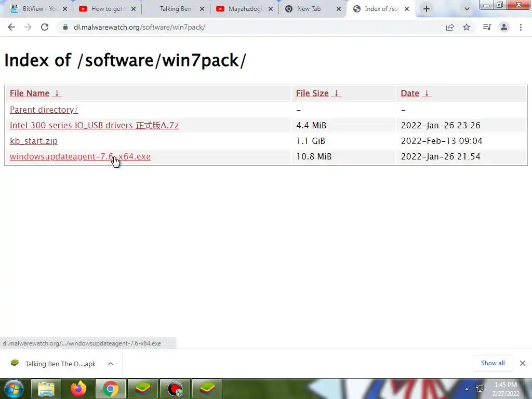Close the Mayahzdog tab
The height and width of the screenshot is (399, 532).
(270, 9)
